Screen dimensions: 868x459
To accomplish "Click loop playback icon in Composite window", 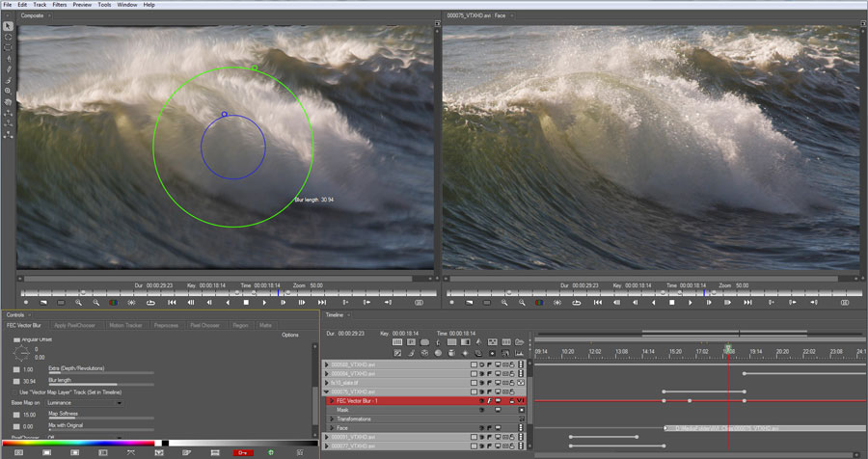I will pyautogui.click(x=150, y=303).
